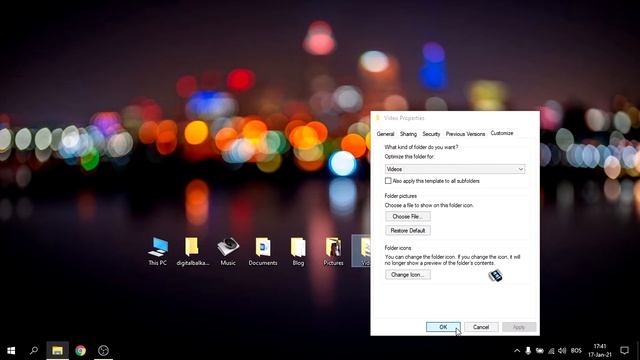Show hidden system tray icons
Image resolution: width=640 pixels, height=360 pixels.
click(x=517, y=351)
